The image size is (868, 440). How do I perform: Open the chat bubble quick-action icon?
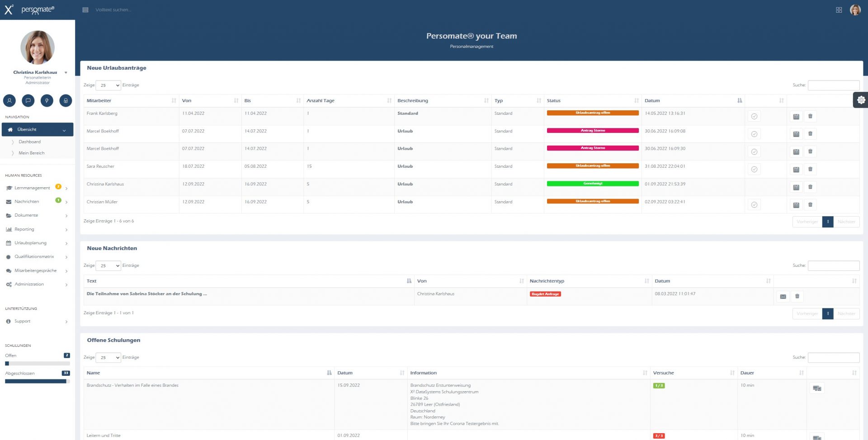(x=28, y=100)
